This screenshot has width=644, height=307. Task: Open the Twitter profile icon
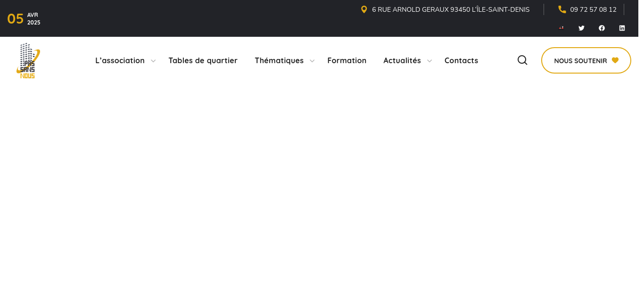click(x=581, y=28)
